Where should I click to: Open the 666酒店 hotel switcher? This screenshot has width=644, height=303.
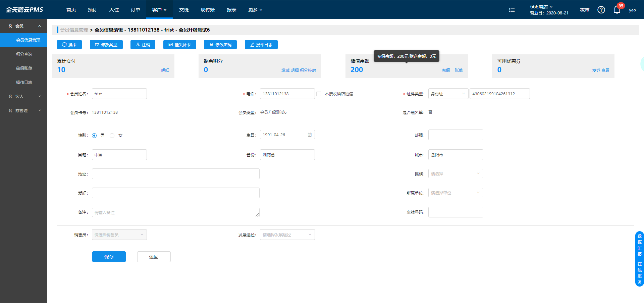[541, 7]
